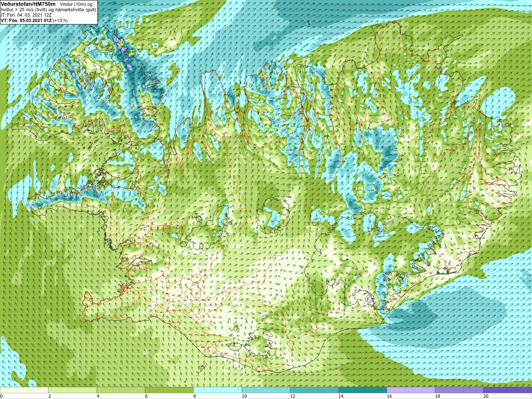532x399 pixels.
Task: Select the 6–8 m/s dark green swatch
Action: coord(169,390)
